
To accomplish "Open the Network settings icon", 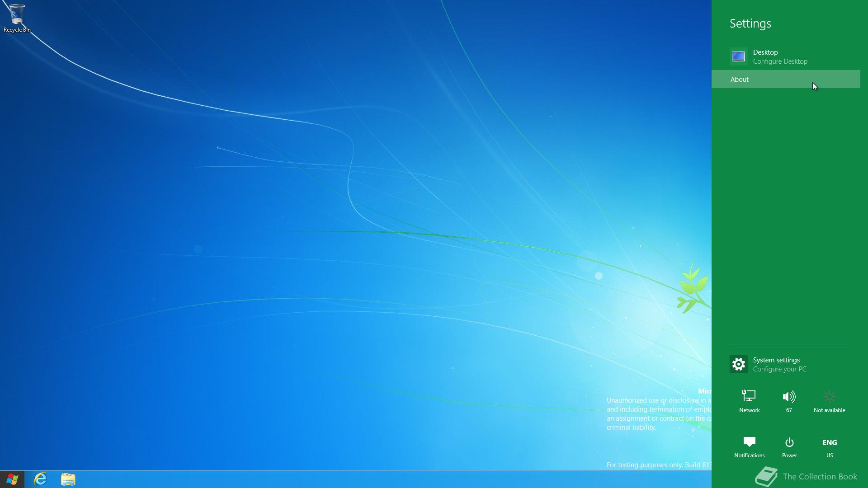I will coord(749,397).
